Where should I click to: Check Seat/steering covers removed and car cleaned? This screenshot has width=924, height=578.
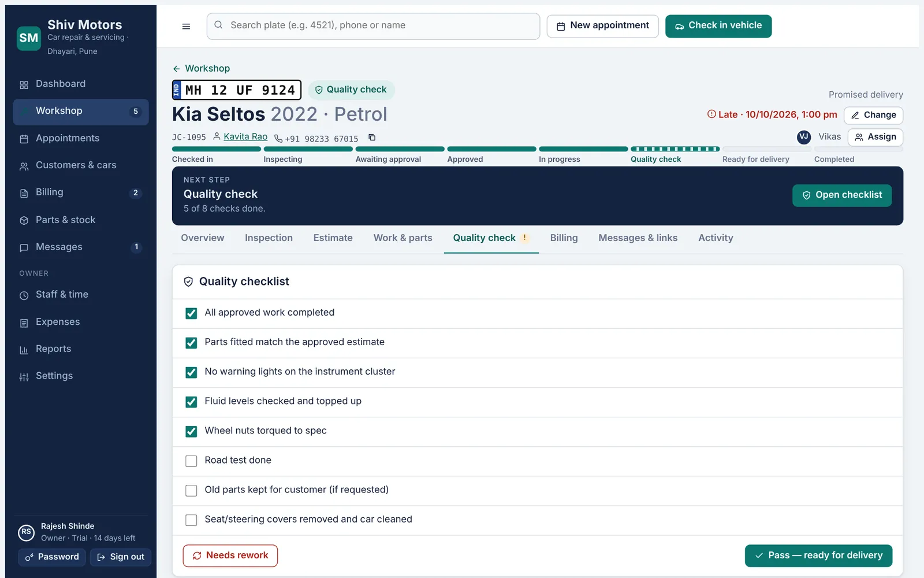tap(191, 520)
